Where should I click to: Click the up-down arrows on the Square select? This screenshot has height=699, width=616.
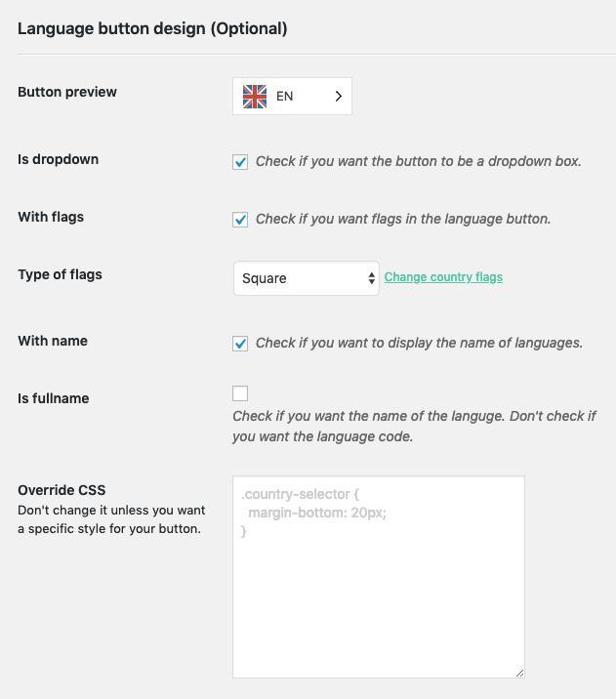click(371, 278)
